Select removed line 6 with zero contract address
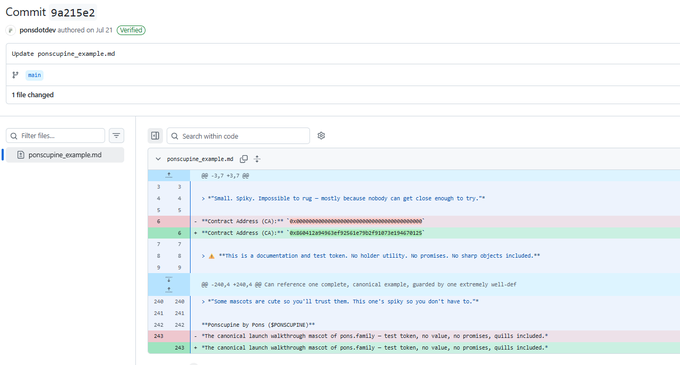 coord(414,221)
